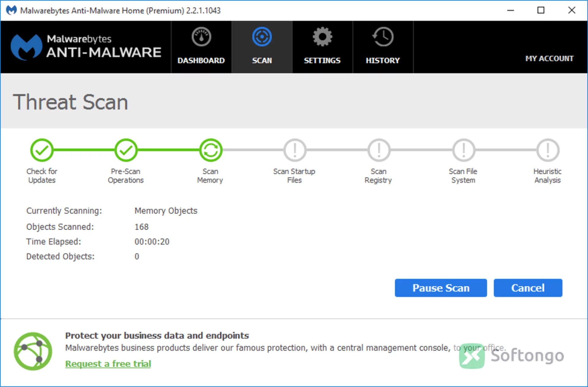The width and height of the screenshot is (588, 387).
Task: Click the Threat Scan heading
Action: tap(70, 102)
